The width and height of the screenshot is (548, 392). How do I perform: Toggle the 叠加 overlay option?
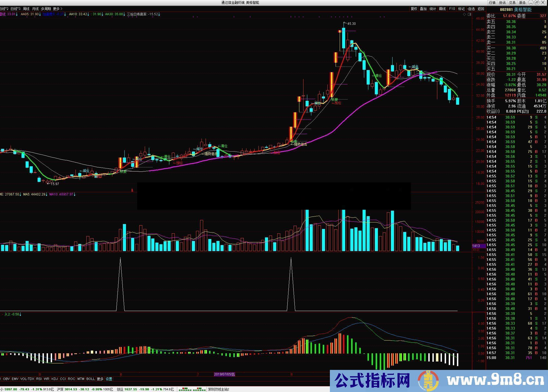(x=423, y=9)
